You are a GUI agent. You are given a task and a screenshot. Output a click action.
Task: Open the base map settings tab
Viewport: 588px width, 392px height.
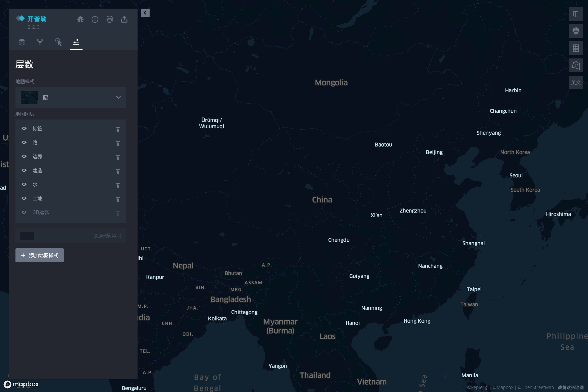(76, 42)
